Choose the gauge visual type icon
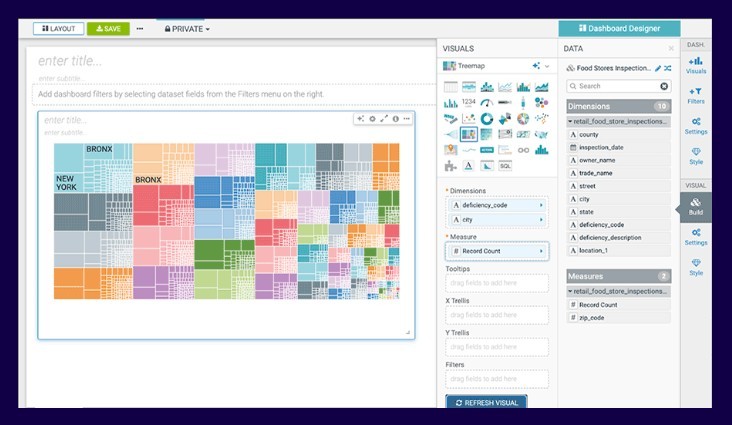732x425 pixels. (487, 103)
